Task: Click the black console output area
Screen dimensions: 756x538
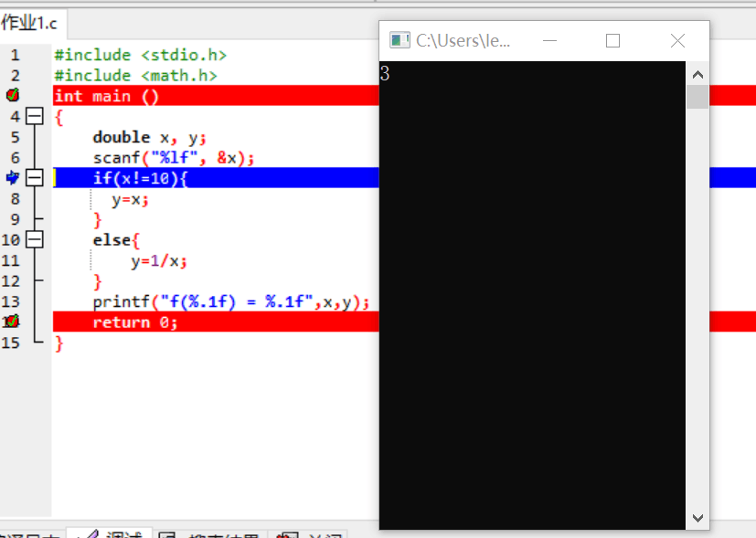Action: (532, 295)
